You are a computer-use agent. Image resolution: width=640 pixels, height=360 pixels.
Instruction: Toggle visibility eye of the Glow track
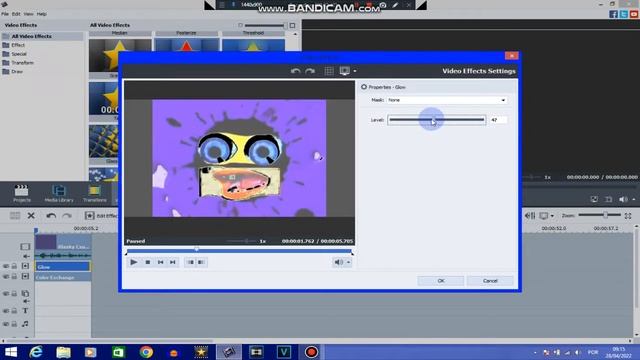[6, 266]
